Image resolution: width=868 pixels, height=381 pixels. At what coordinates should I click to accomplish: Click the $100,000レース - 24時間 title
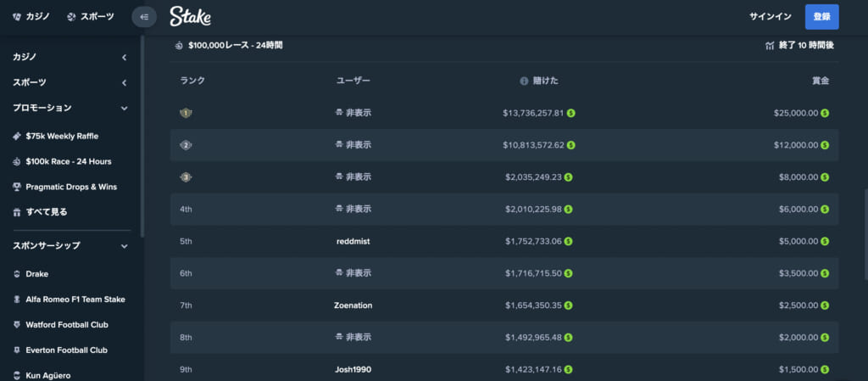coord(236,46)
